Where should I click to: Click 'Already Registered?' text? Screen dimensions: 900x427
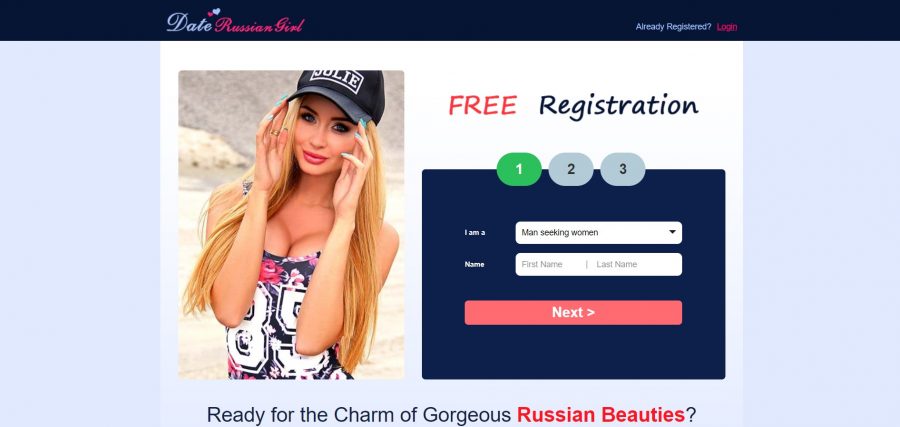pyautogui.click(x=673, y=26)
